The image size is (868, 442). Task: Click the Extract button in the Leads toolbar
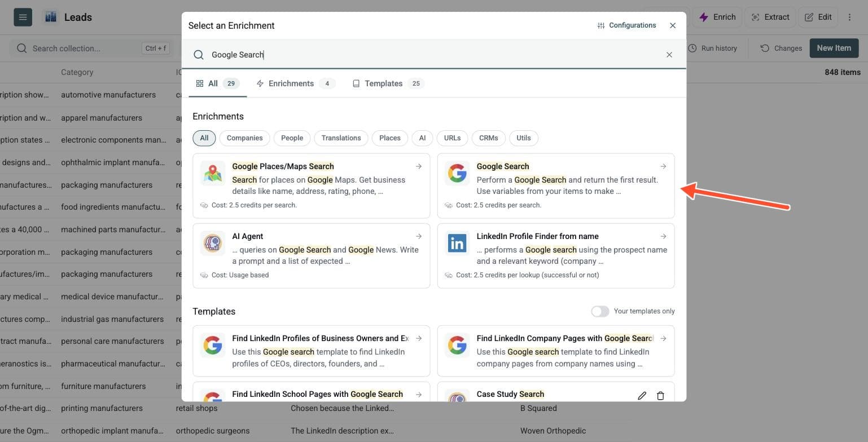[x=770, y=17]
